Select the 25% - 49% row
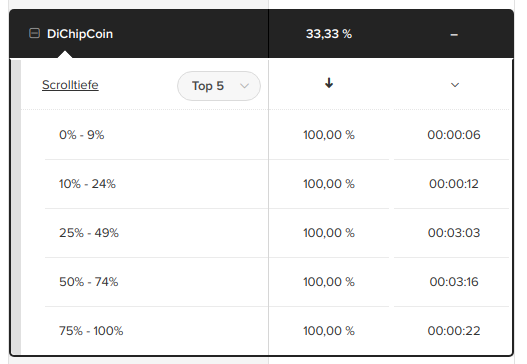Screen dimensions: 527x364 click(277, 233)
